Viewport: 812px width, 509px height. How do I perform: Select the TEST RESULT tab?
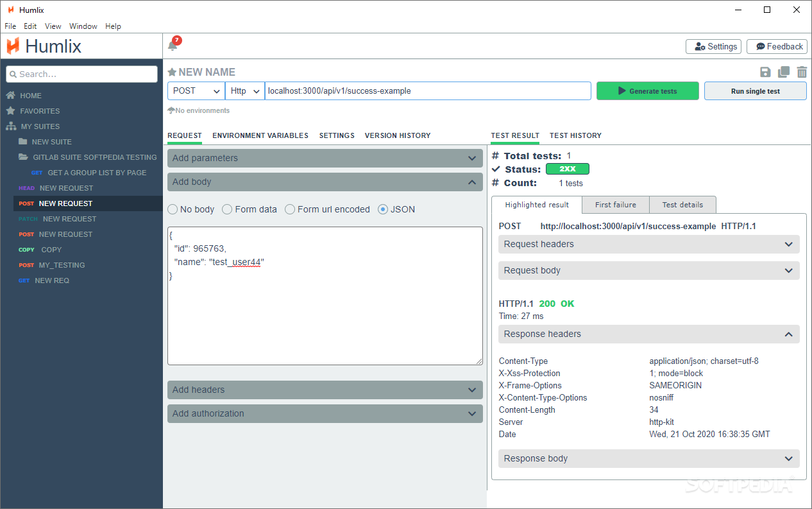pyautogui.click(x=515, y=135)
